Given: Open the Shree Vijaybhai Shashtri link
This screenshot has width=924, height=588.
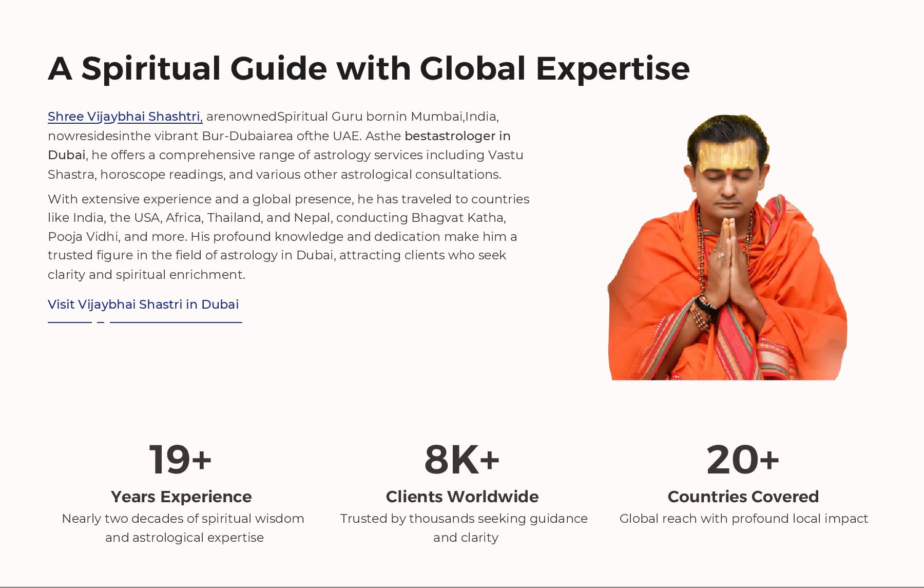Looking at the screenshot, I should coord(125,117).
